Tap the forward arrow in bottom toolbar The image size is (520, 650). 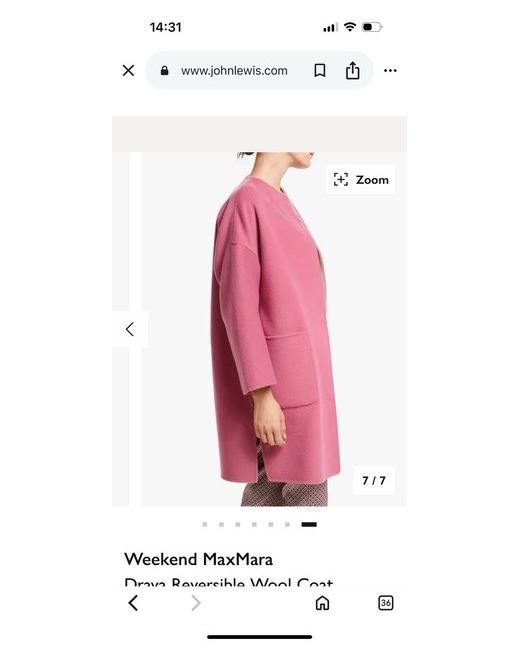(196, 603)
